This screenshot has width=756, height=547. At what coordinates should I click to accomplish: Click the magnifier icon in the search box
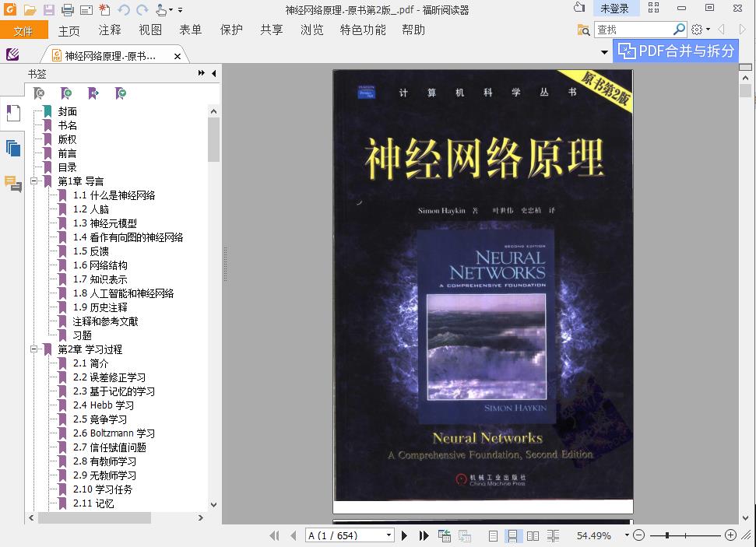pyautogui.click(x=680, y=30)
